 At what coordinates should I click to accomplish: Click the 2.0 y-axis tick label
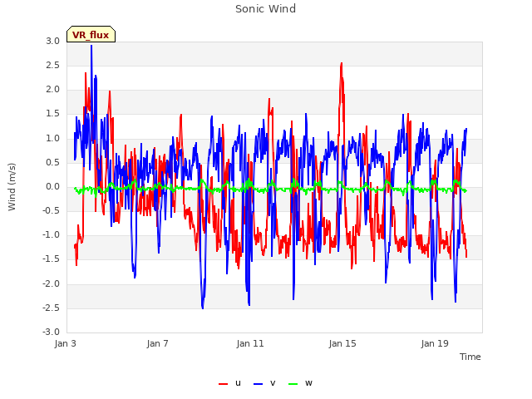click(x=52, y=90)
